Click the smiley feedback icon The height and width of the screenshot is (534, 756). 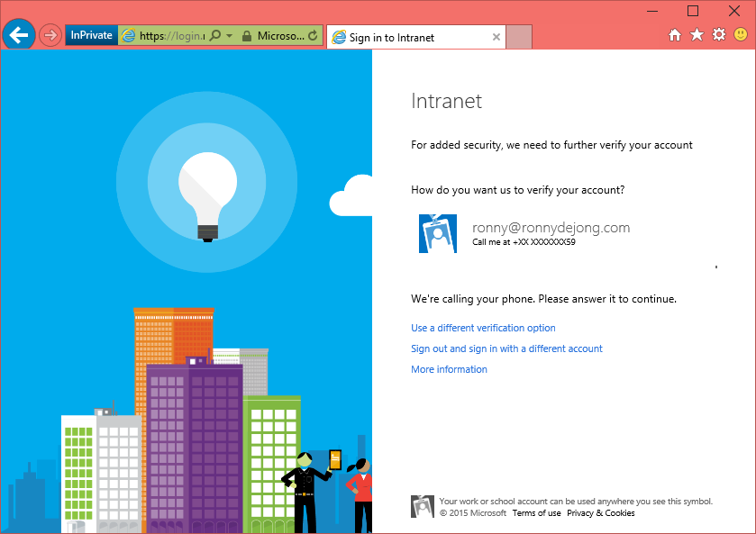(741, 35)
